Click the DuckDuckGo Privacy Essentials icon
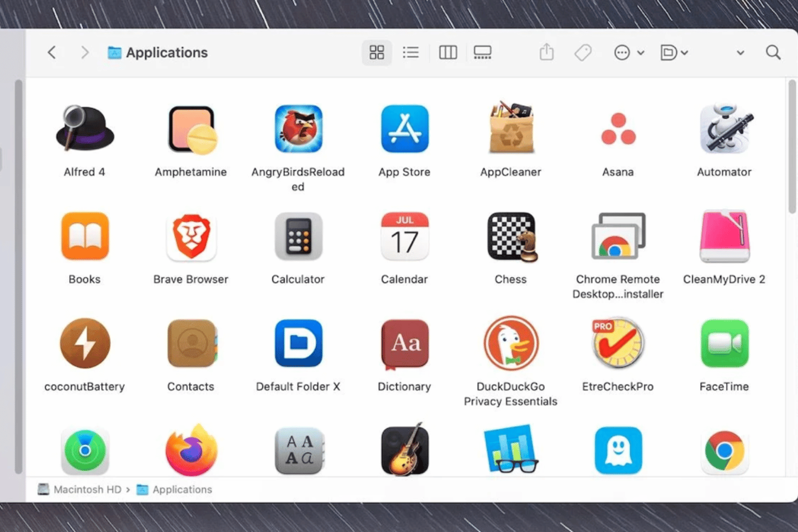This screenshot has height=532, width=798. [x=511, y=343]
